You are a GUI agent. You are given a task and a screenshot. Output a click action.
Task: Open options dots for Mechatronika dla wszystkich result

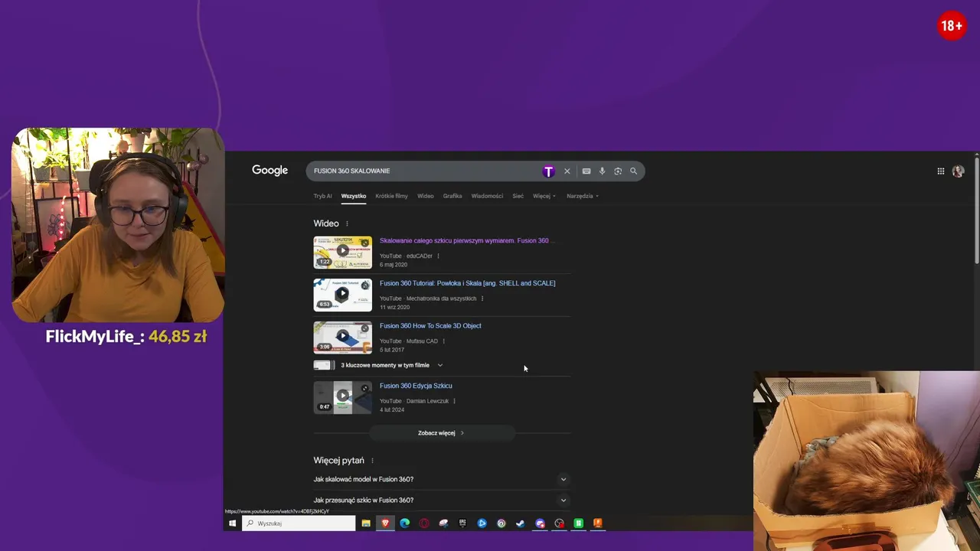(x=482, y=298)
